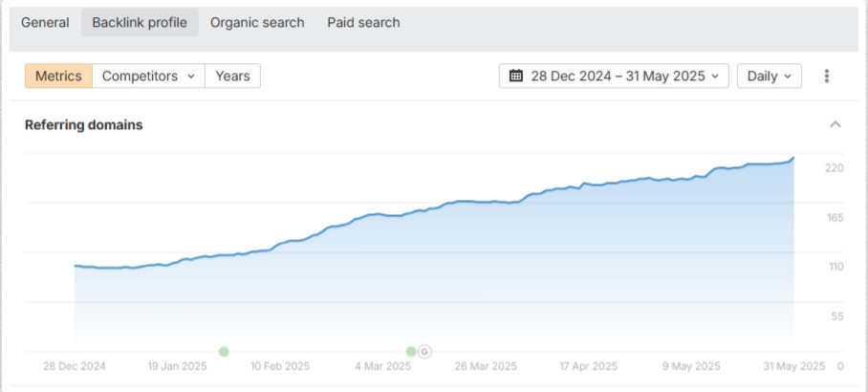Image resolution: width=868 pixels, height=392 pixels.
Task: Open the three-dot more options menu
Action: coord(827,76)
